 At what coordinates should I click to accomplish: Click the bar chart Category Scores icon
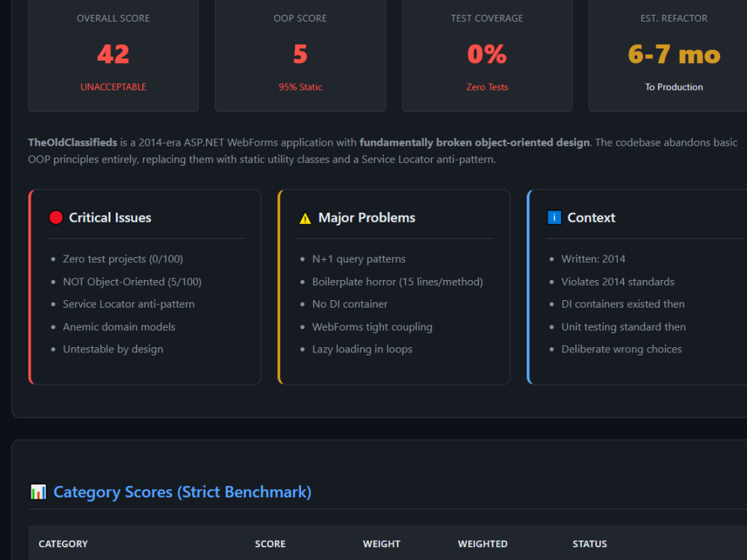pyautogui.click(x=38, y=492)
